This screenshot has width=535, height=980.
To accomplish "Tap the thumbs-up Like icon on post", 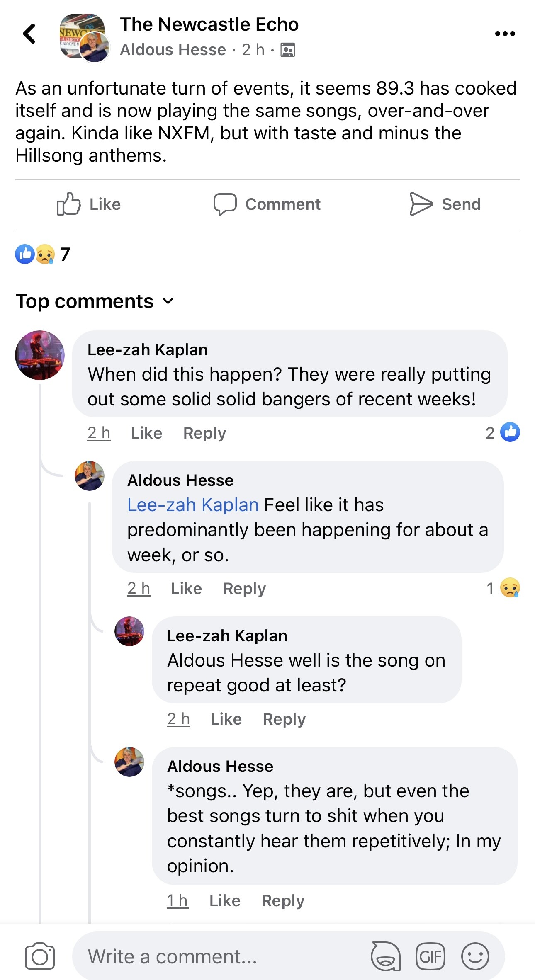I will point(68,204).
